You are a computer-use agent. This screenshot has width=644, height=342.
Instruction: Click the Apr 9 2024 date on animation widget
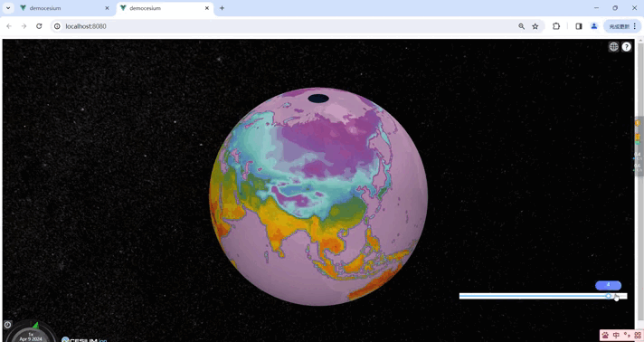coord(31,339)
